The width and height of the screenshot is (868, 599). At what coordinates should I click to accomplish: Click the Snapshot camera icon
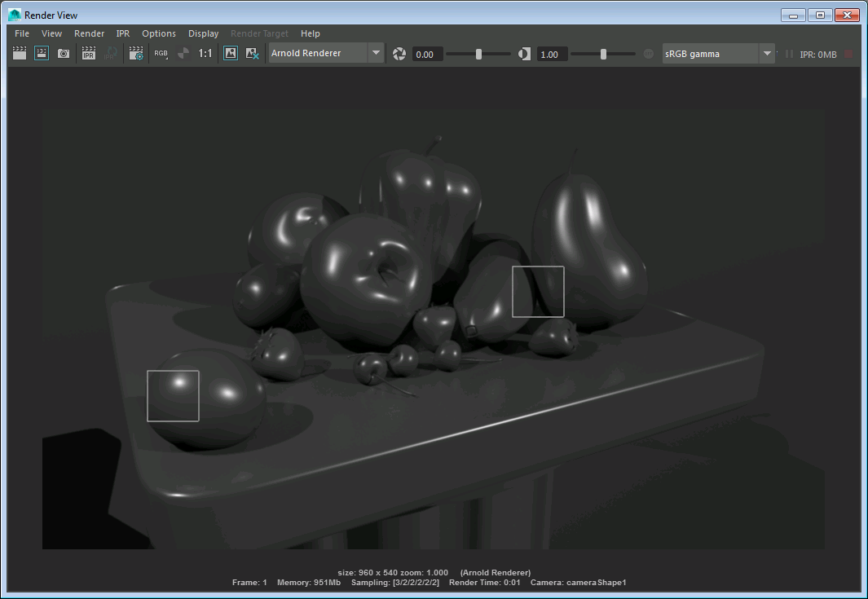64,53
